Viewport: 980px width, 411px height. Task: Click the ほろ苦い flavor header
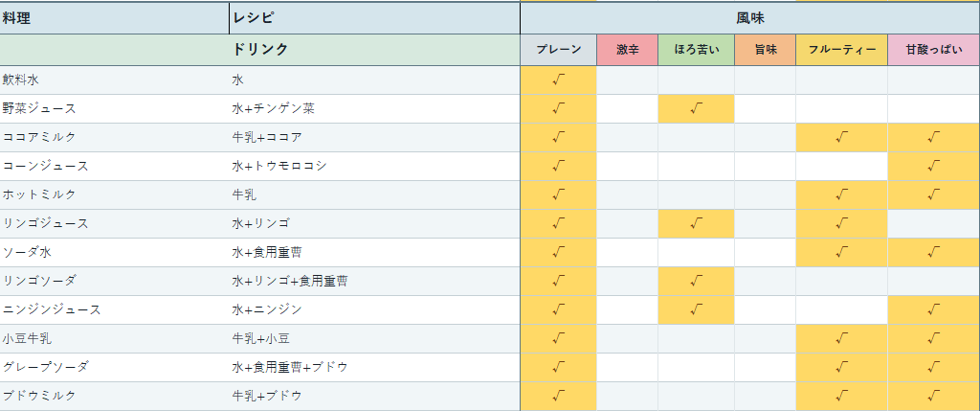click(697, 50)
